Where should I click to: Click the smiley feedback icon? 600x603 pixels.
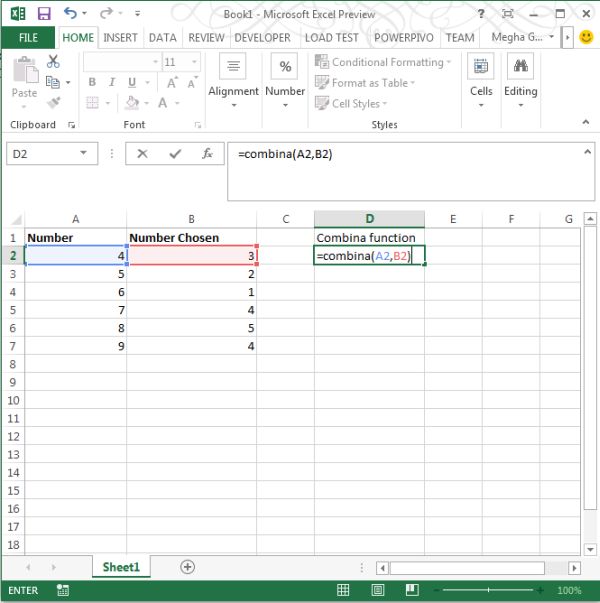(586, 37)
